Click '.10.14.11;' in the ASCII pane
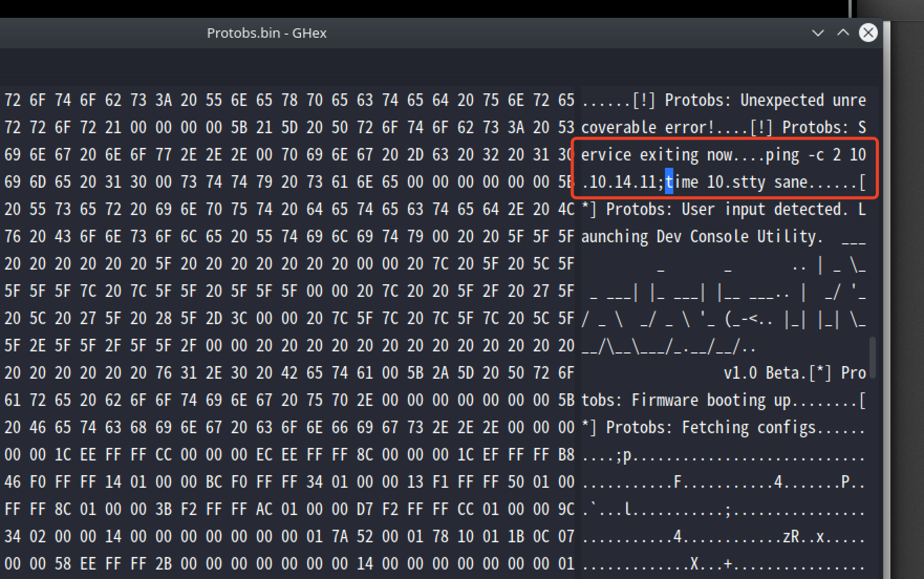 click(x=623, y=182)
